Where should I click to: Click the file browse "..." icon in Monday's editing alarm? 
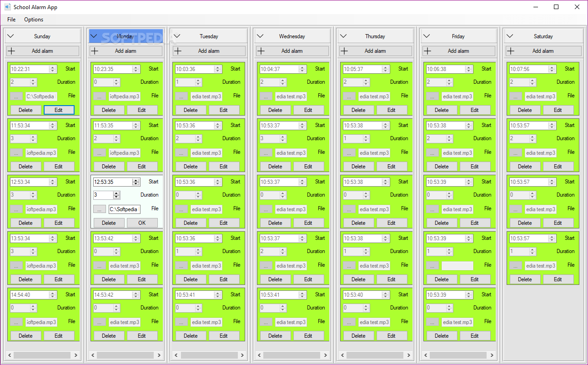[100, 209]
